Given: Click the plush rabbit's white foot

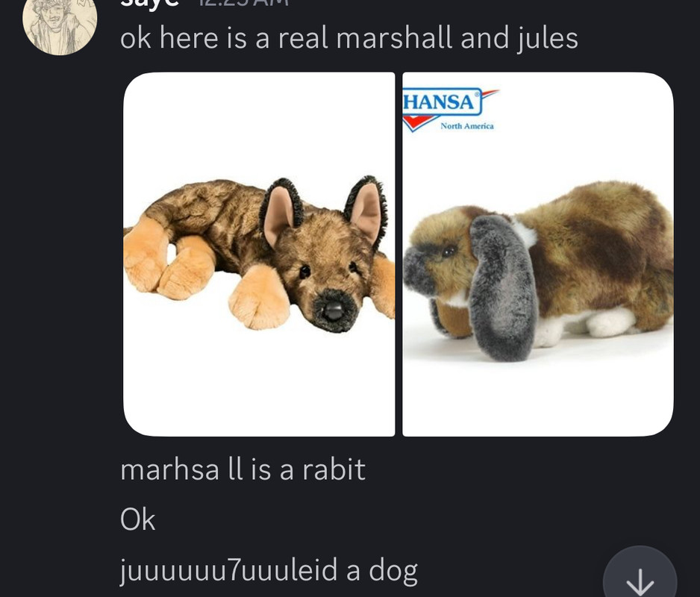Looking at the screenshot, I should click(x=610, y=322).
